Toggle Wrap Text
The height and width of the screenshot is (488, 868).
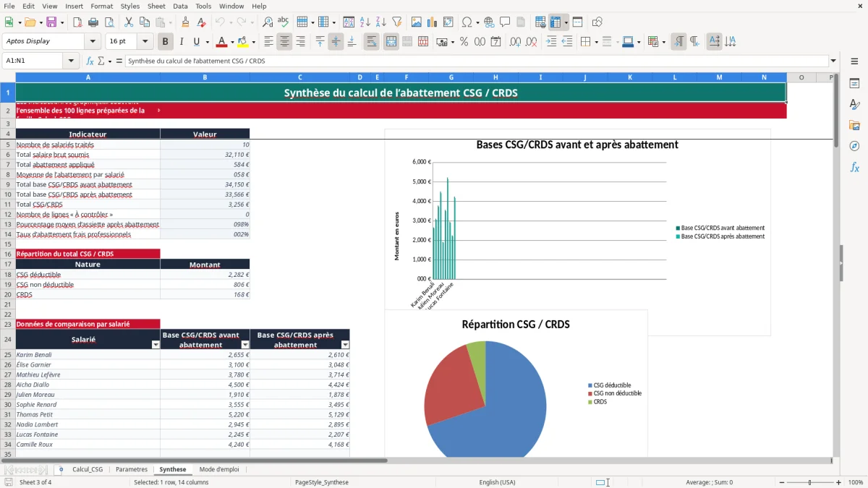tap(371, 42)
